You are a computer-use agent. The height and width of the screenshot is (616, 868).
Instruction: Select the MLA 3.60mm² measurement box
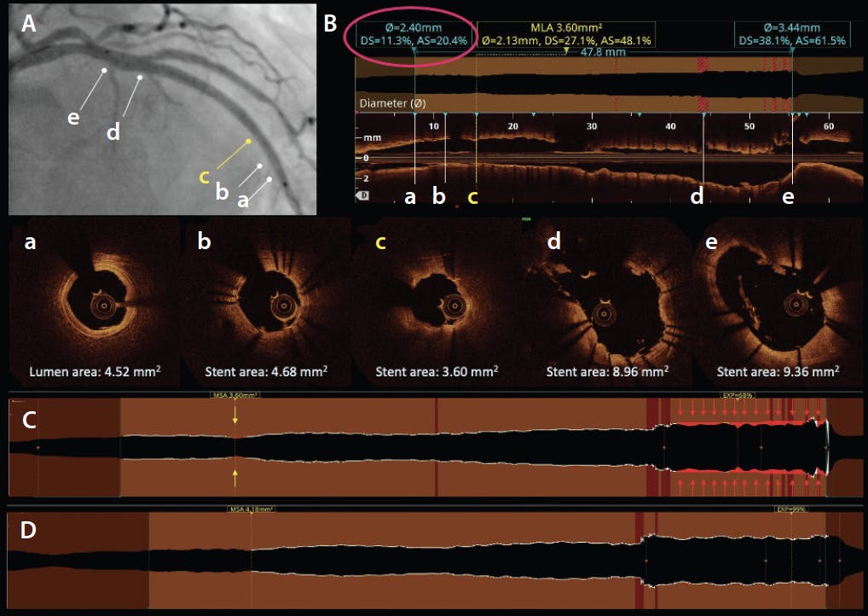coord(565,34)
